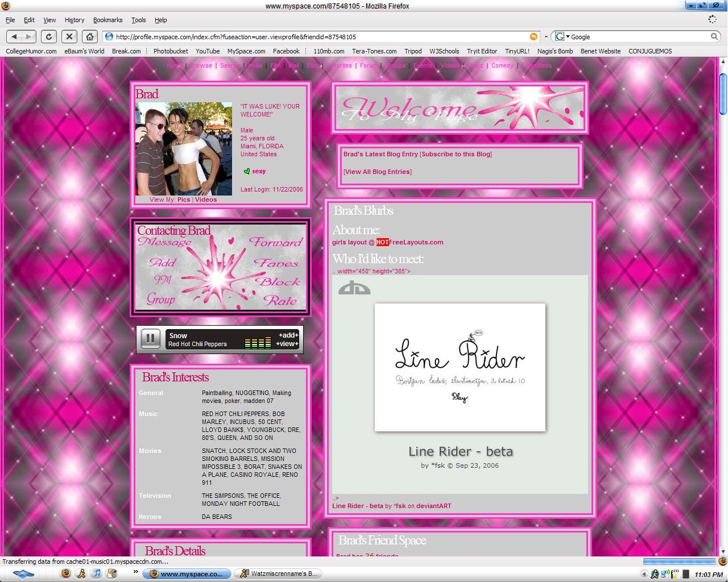Open the Videos link under profile photo
728x582 pixels.
206,199
